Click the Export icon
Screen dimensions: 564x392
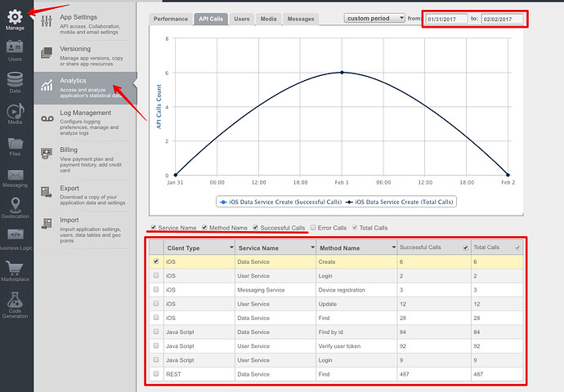coord(47,192)
